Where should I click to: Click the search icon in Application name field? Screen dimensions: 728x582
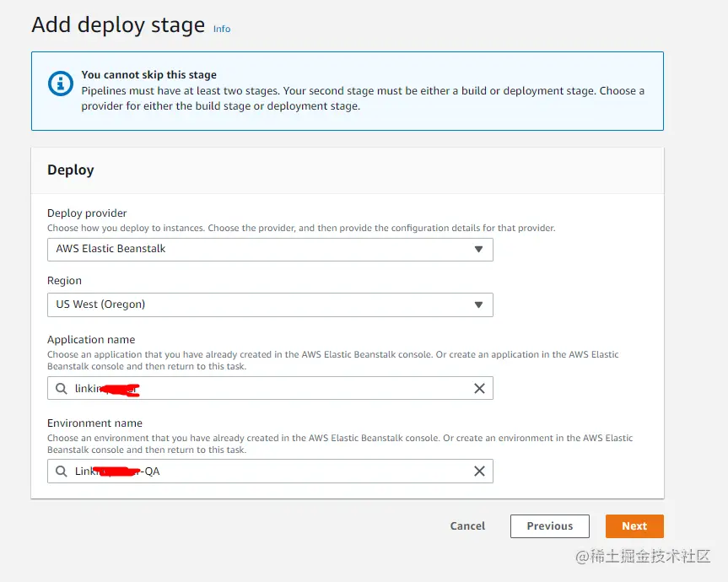[61, 389]
